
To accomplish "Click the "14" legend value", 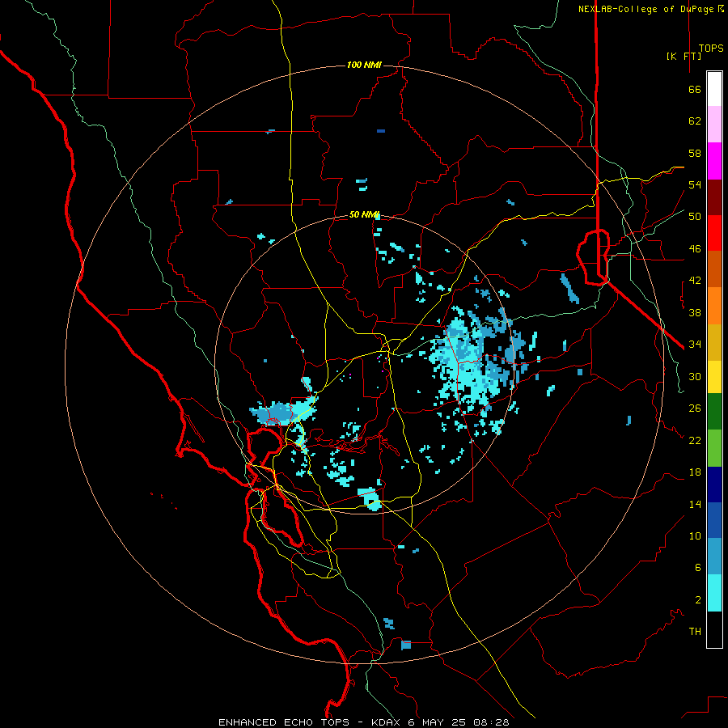I will 695,504.
